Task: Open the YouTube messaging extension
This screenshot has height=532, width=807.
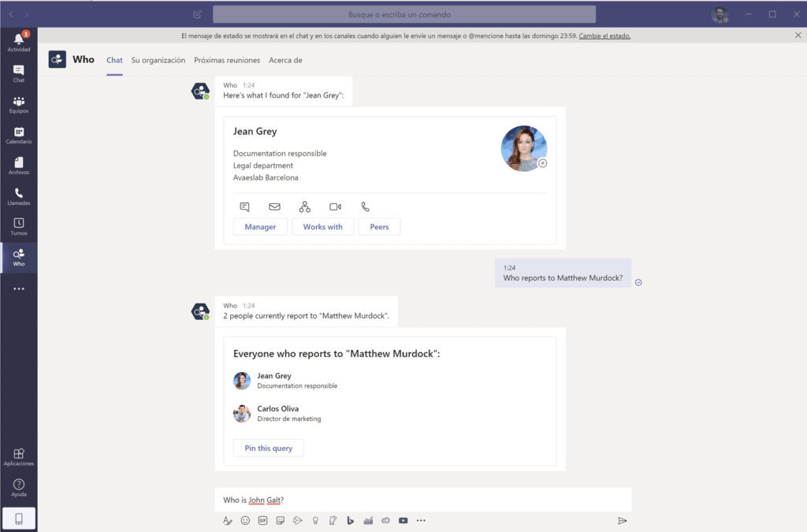Action: (403, 520)
